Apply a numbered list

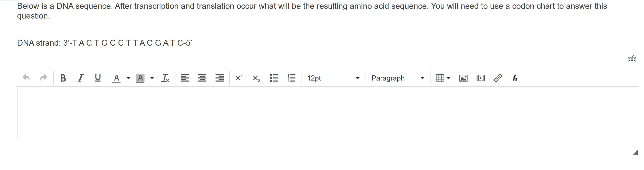pyautogui.click(x=291, y=78)
